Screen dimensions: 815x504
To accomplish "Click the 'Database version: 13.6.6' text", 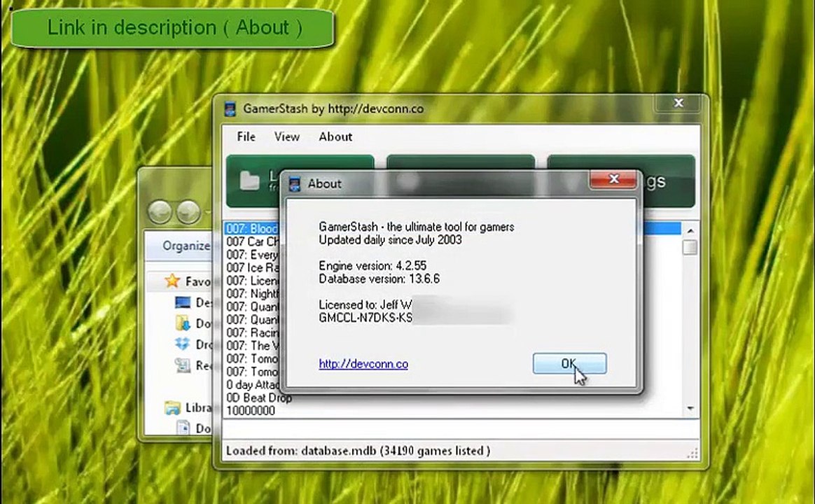I will tap(379, 279).
